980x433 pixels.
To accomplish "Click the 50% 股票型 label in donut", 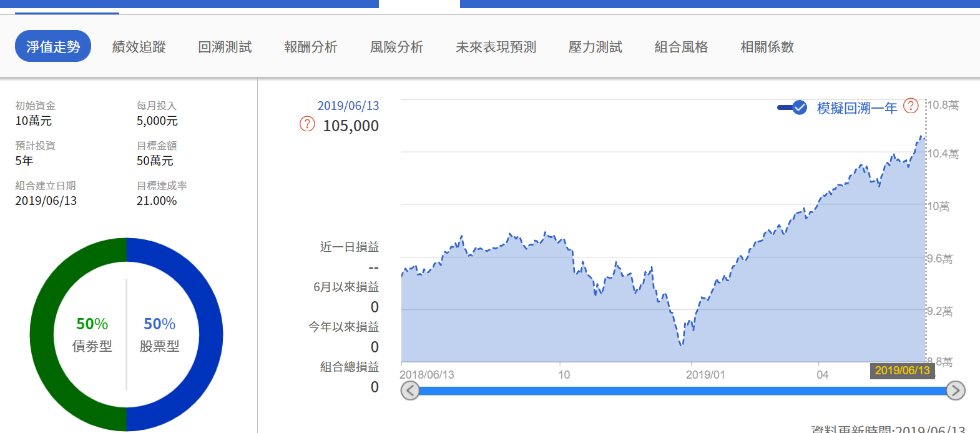I will tap(159, 334).
